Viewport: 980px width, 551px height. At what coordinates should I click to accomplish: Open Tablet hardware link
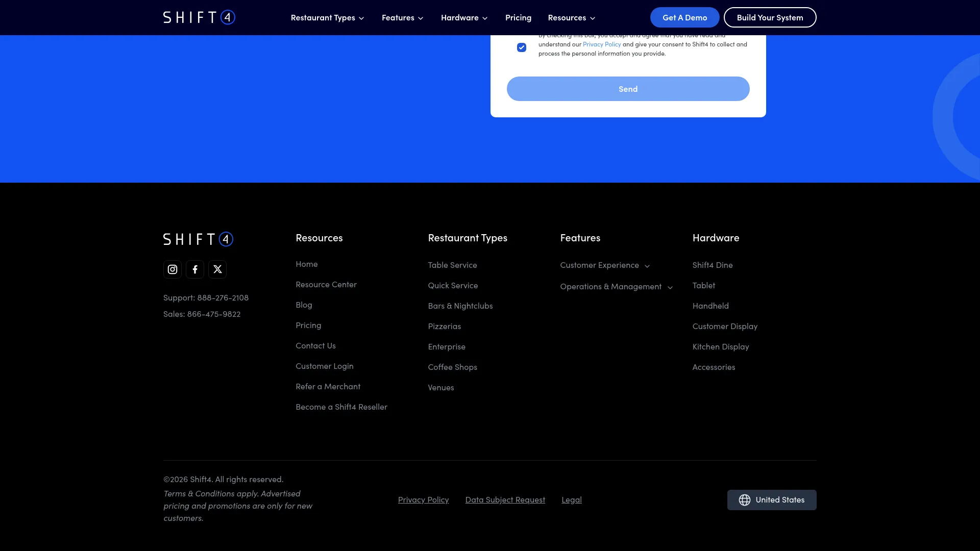(x=704, y=286)
